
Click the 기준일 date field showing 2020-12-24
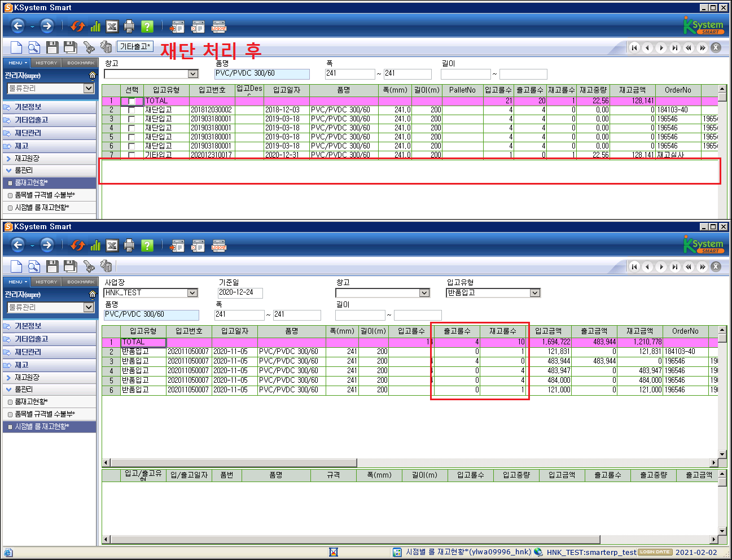(240, 293)
